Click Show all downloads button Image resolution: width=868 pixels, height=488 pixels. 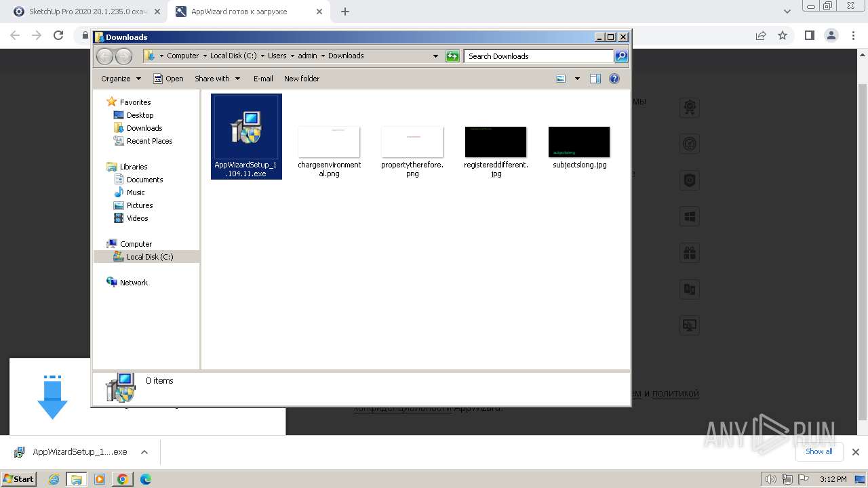(819, 451)
